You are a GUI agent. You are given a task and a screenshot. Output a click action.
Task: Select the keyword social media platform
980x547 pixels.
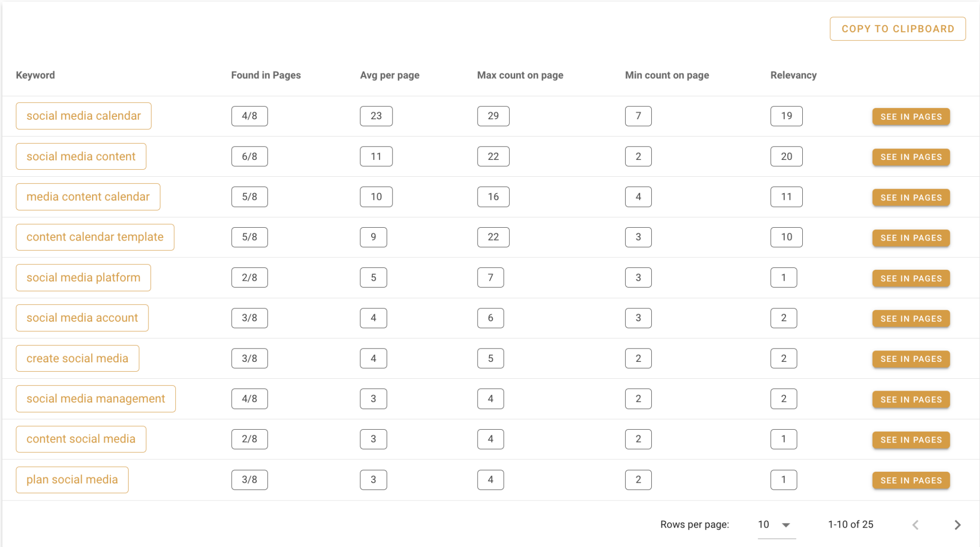[x=83, y=278]
